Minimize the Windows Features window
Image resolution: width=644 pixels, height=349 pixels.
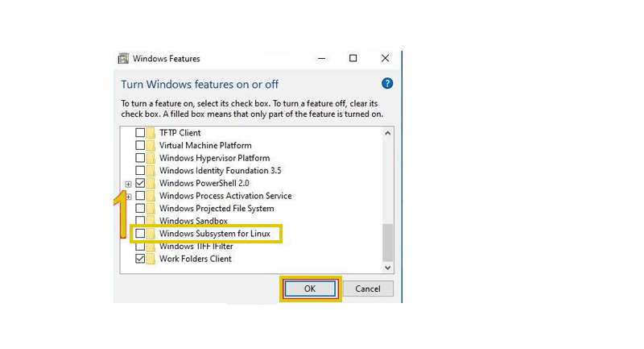click(321, 58)
